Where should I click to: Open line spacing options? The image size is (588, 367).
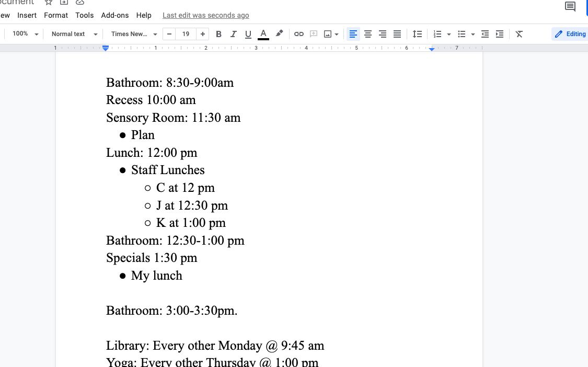417,33
